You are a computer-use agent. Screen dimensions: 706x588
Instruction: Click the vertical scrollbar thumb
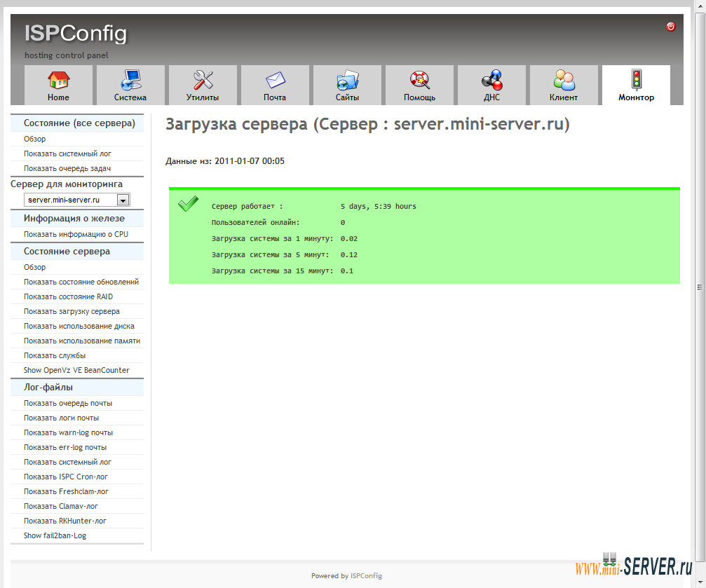(x=700, y=287)
